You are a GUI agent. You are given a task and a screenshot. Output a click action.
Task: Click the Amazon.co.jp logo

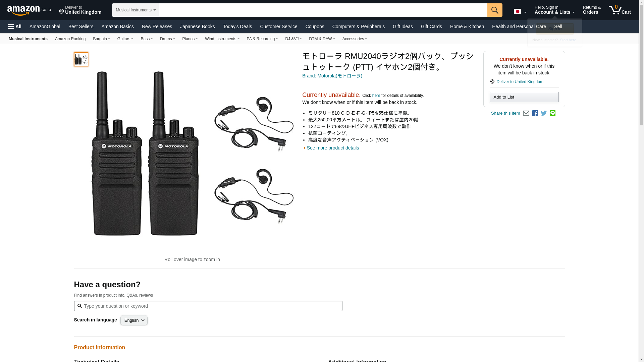pyautogui.click(x=29, y=10)
